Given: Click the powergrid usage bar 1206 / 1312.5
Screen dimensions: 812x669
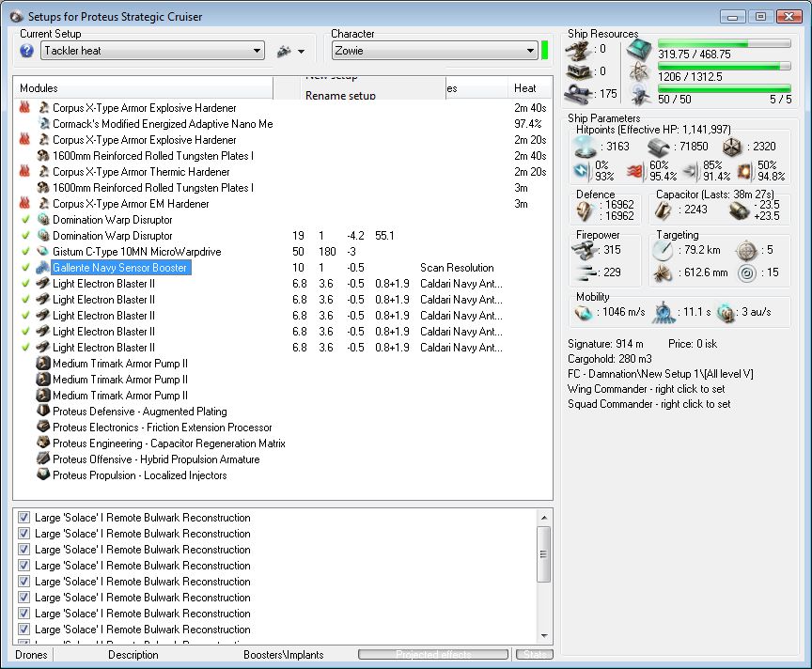Looking at the screenshot, I should tap(724, 66).
